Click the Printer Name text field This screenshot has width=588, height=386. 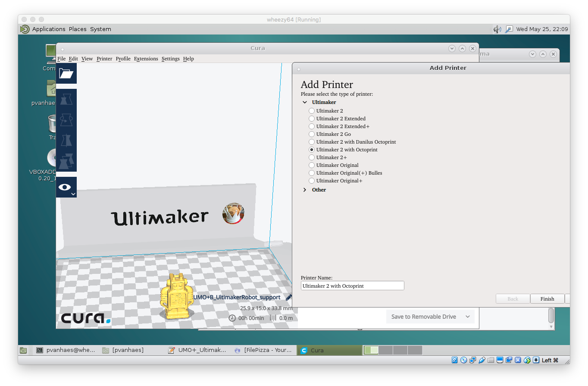point(352,286)
